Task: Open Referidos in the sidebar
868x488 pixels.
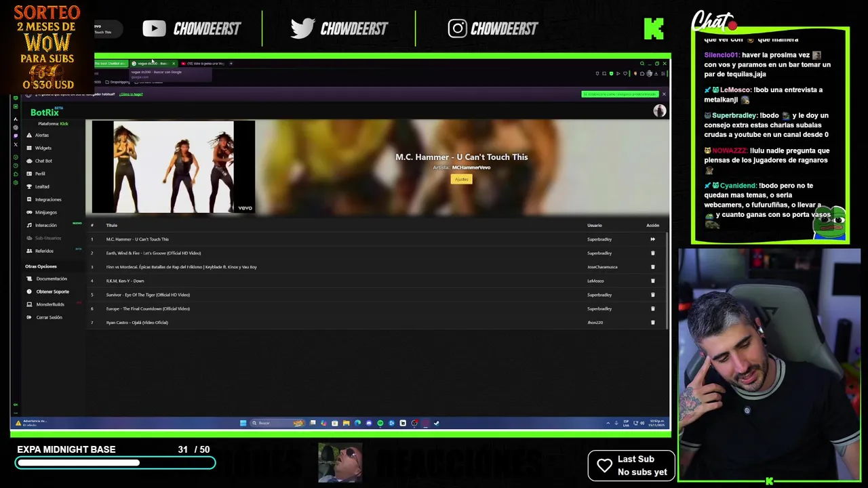Action: click(44, 251)
